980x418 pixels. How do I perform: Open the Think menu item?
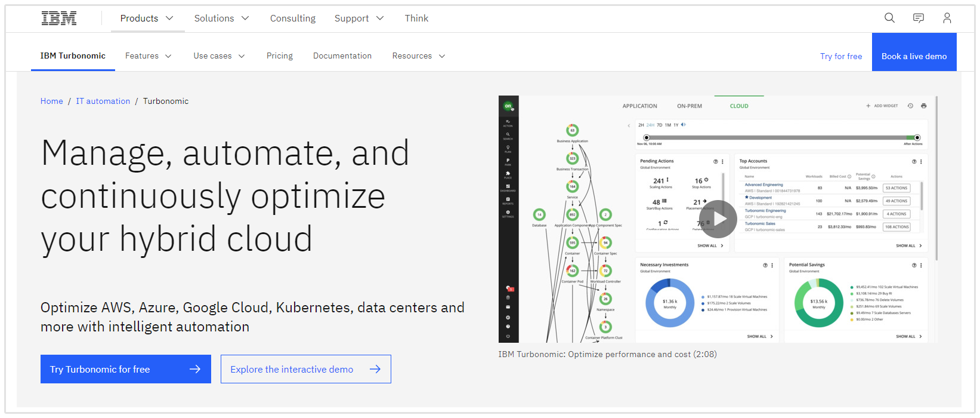(416, 19)
